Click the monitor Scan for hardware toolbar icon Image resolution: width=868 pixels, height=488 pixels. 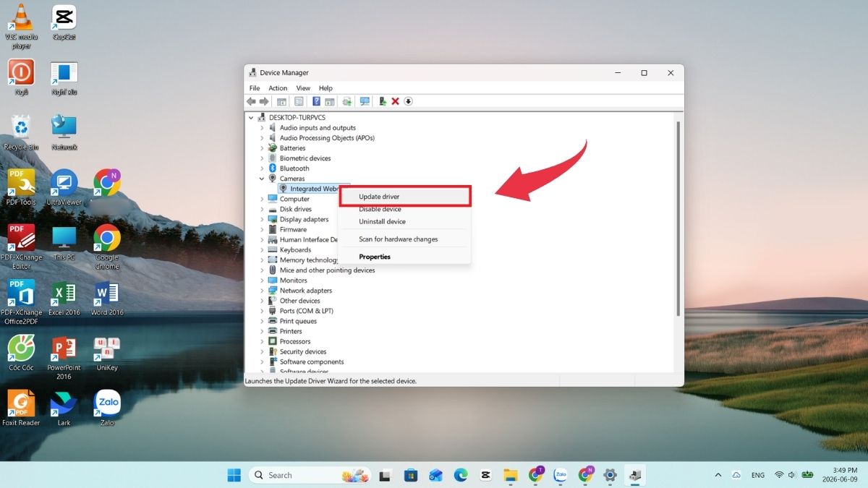click(365, 101)
